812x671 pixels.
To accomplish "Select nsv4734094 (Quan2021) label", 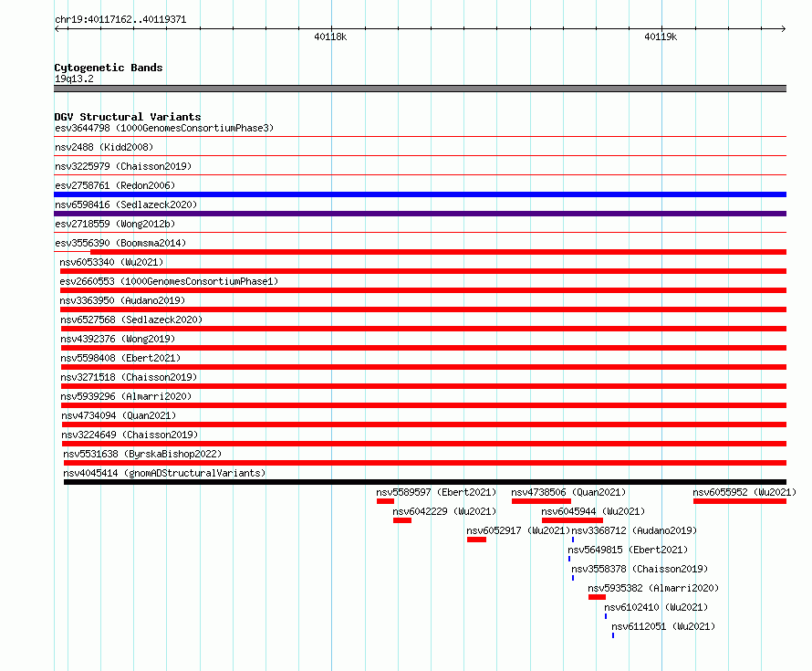I will coord(119,415).
